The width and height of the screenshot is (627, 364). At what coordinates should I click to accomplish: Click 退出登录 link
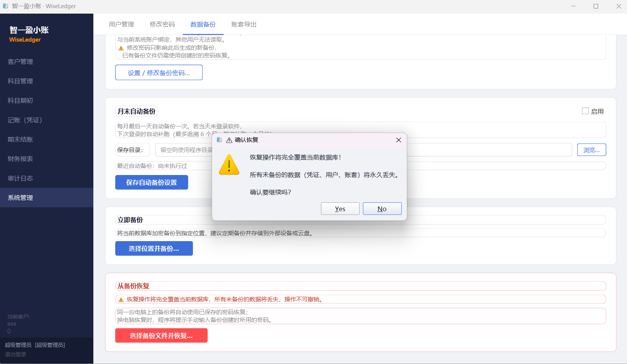click(x=16, y=354)
